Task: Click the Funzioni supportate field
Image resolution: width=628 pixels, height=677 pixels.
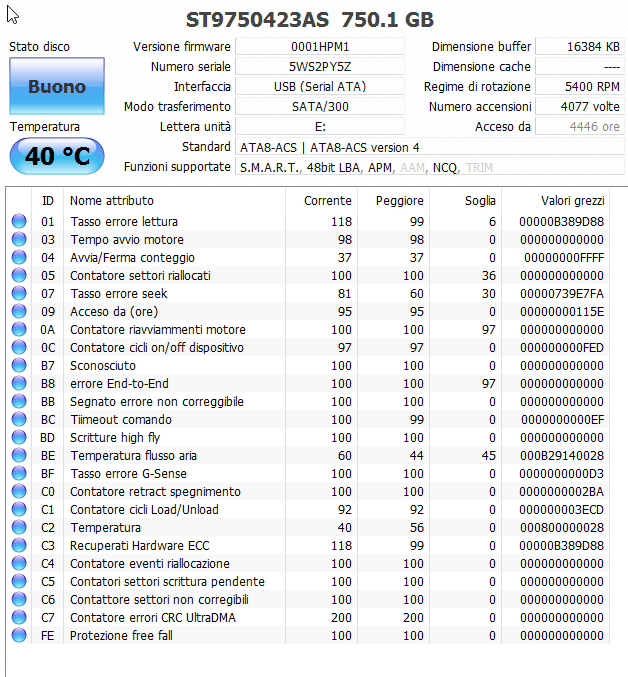Action: click(x=429, y=167)
